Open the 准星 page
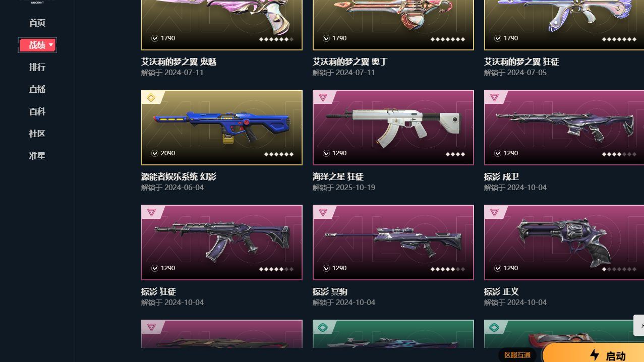This screenshot has height=362, width=644. (37, 156)
